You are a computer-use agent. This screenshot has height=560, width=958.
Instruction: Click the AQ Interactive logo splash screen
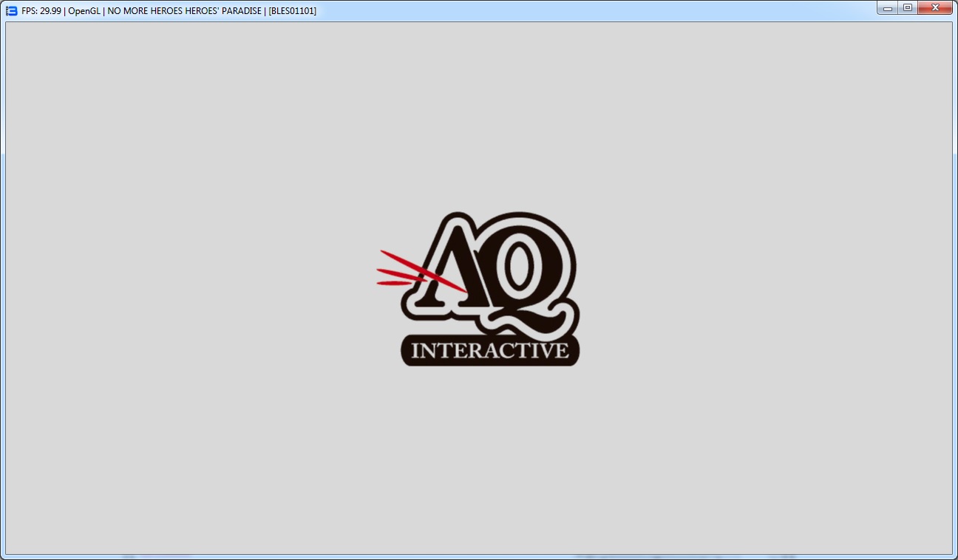478,290
